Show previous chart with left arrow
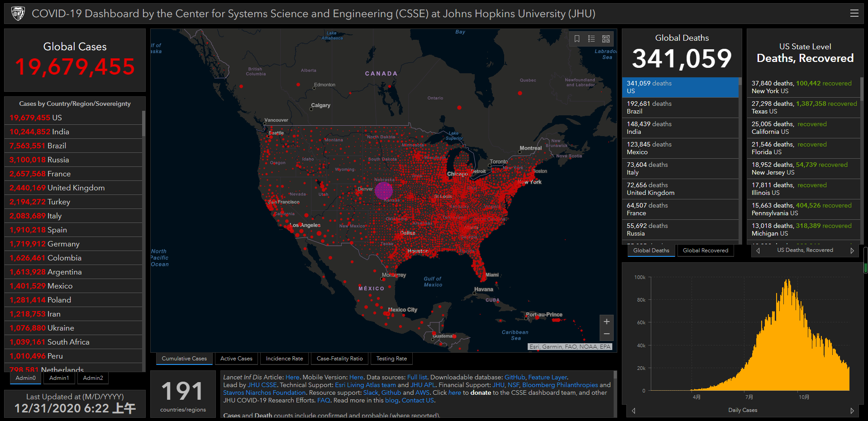868x421 pixels. tap(634, 411)
